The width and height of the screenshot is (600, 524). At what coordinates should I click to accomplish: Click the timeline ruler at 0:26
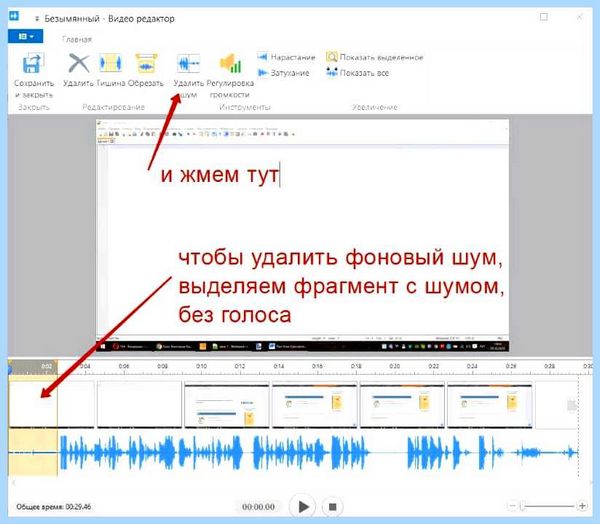[x=511, y=366]
